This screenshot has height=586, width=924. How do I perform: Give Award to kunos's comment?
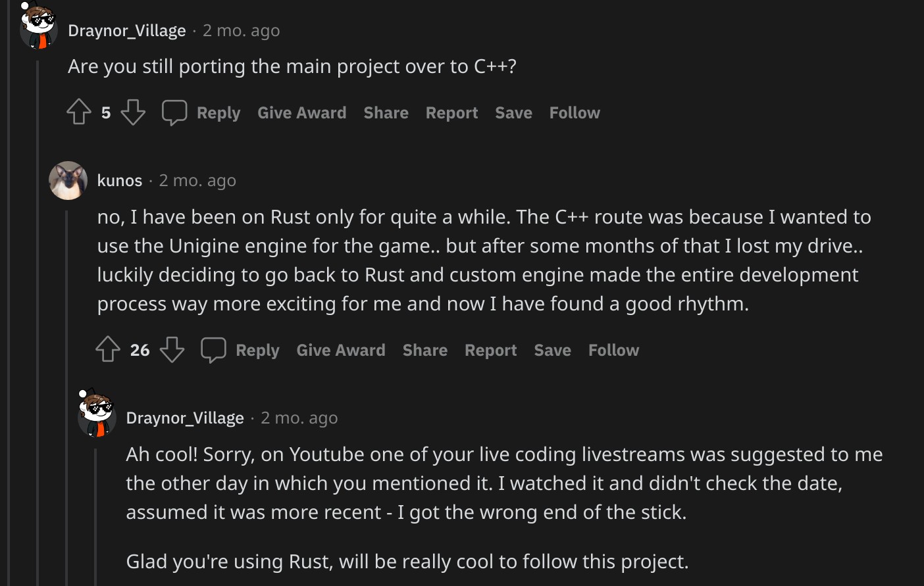point(341,350)
